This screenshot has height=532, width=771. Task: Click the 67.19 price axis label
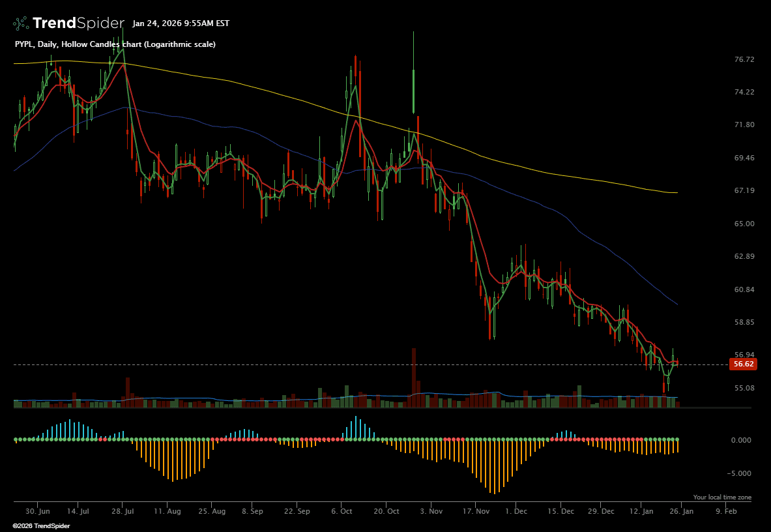(x=744, y=191)
